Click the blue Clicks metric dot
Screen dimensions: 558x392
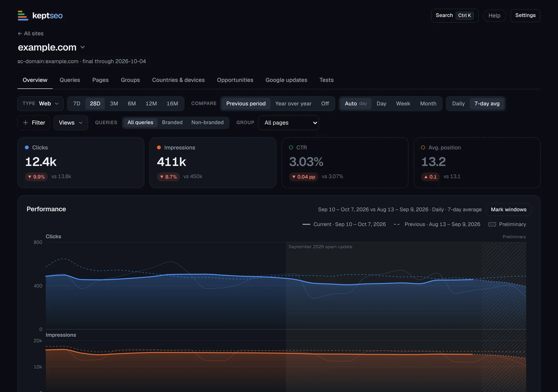(27, 147)
